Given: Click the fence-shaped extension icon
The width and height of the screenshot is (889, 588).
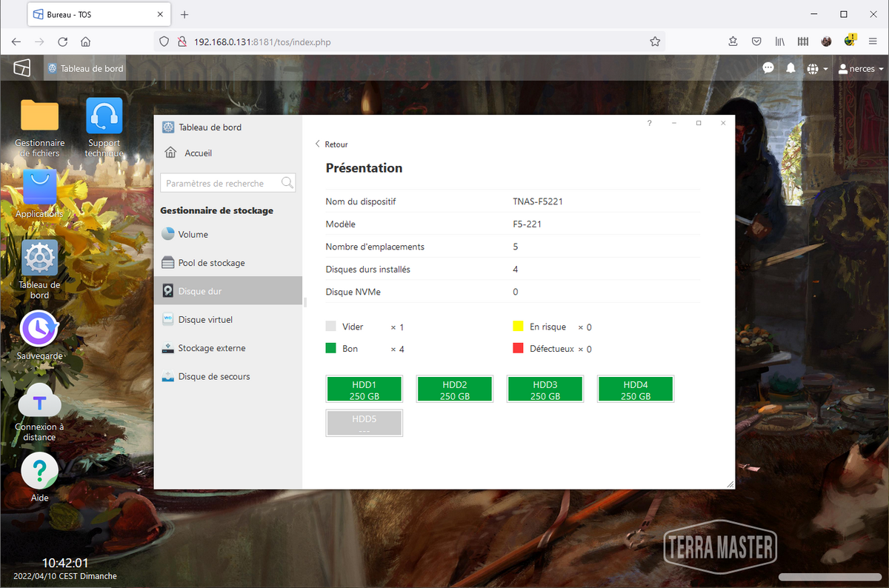Looking at the screenshot, I should 803,41.
